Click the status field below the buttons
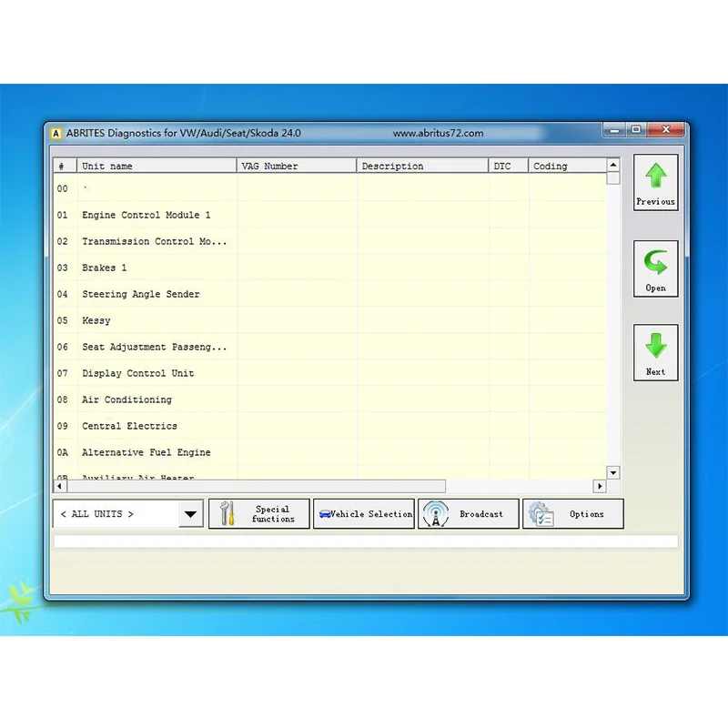Image resolution: width=728 pixels, height=728 pixels. pos(366,541)
